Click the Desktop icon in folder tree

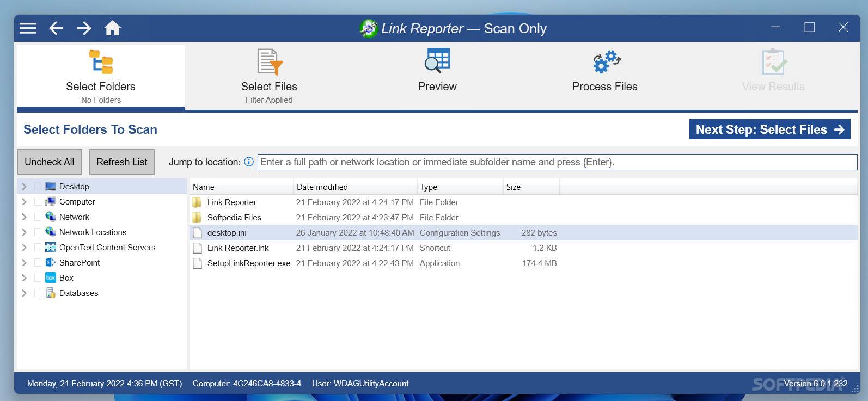click(x=51, y=187)
